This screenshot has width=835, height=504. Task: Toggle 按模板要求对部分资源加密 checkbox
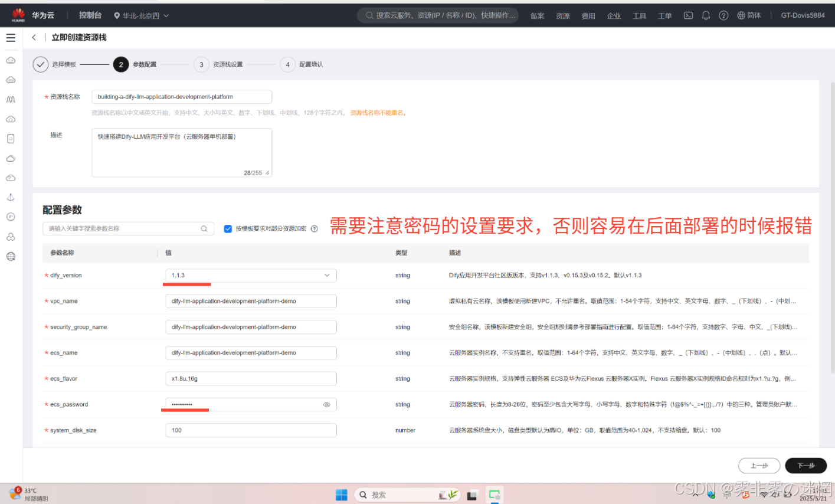tap(228, 228)
